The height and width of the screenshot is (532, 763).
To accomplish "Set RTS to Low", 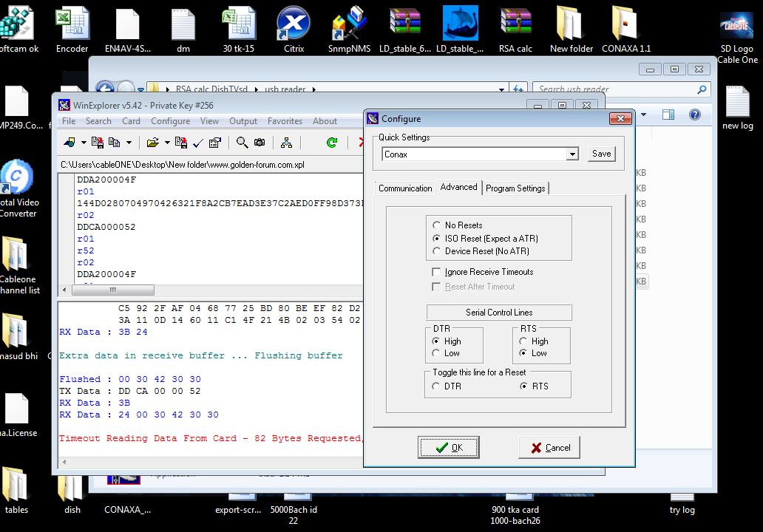I will click(x=533, y=353).
